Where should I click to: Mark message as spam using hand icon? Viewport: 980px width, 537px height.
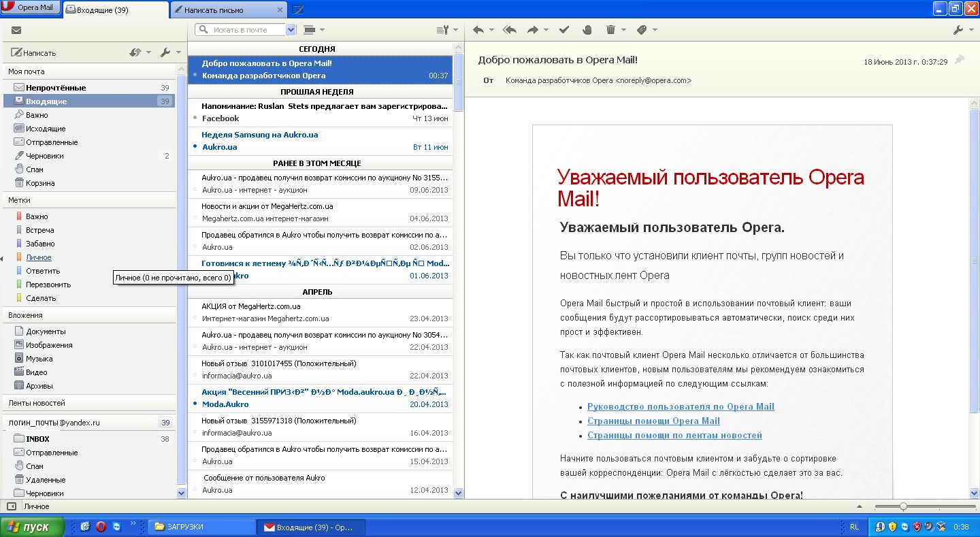(587, 30)
